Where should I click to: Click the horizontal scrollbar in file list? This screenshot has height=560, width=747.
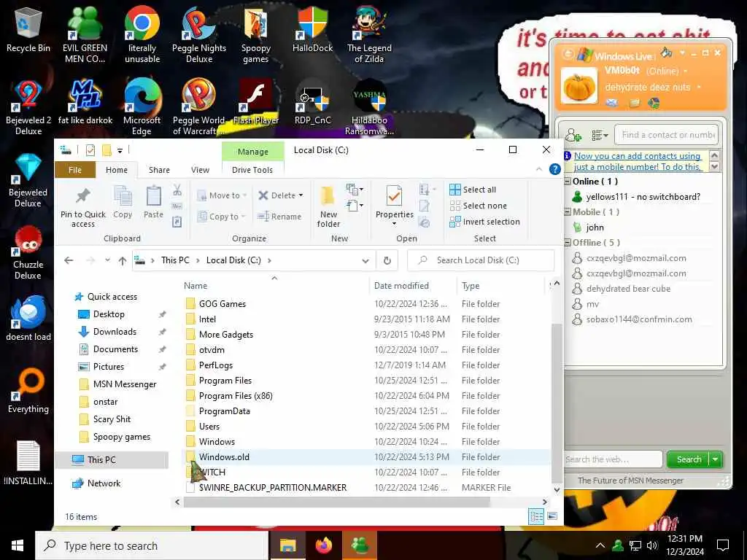click(x=336, y=502)
